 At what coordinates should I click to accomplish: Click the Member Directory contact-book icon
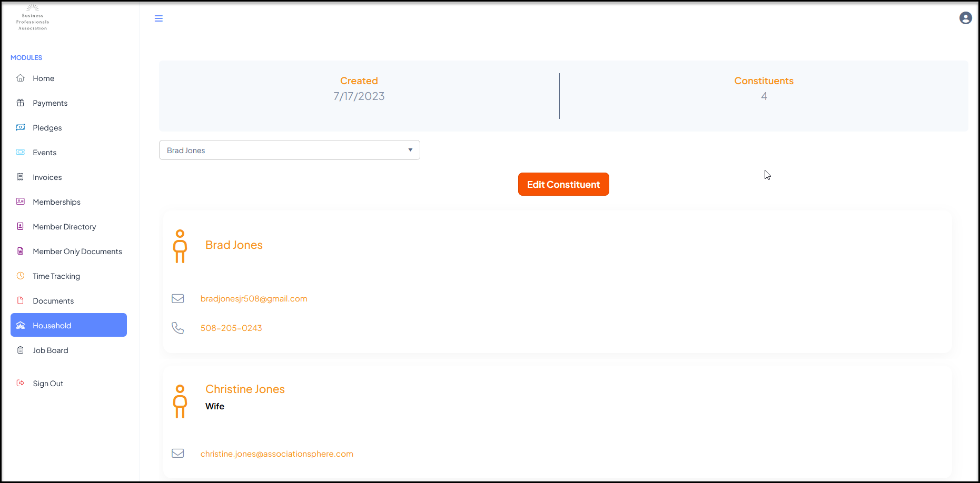point(21,226)
